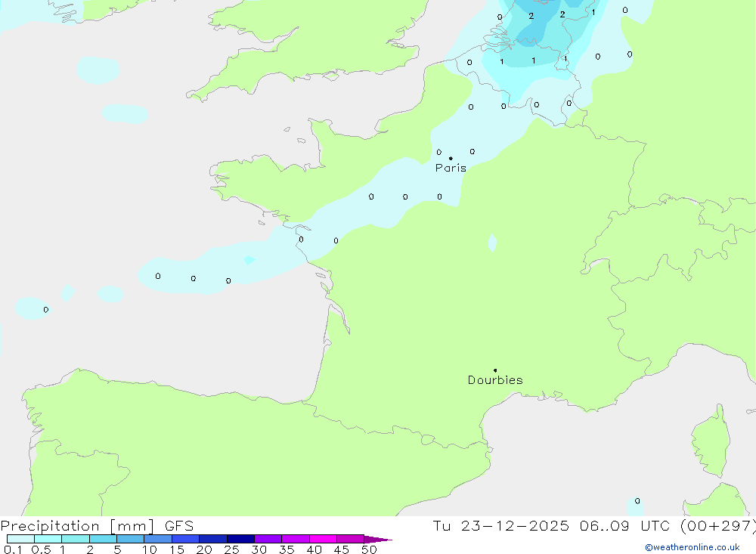Pick the 25–30 mm legend swatch
The image size is (756, 554).
tap(240, 539)
